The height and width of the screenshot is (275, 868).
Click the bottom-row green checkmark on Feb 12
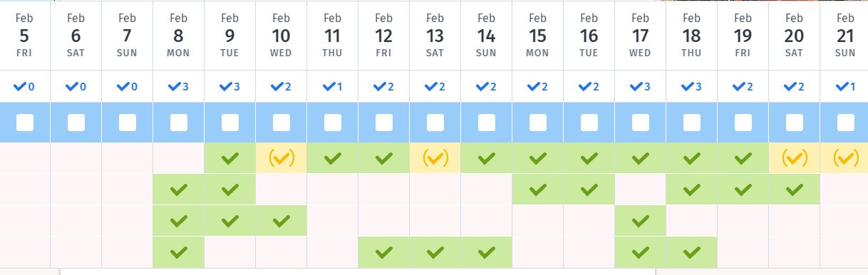384,252
